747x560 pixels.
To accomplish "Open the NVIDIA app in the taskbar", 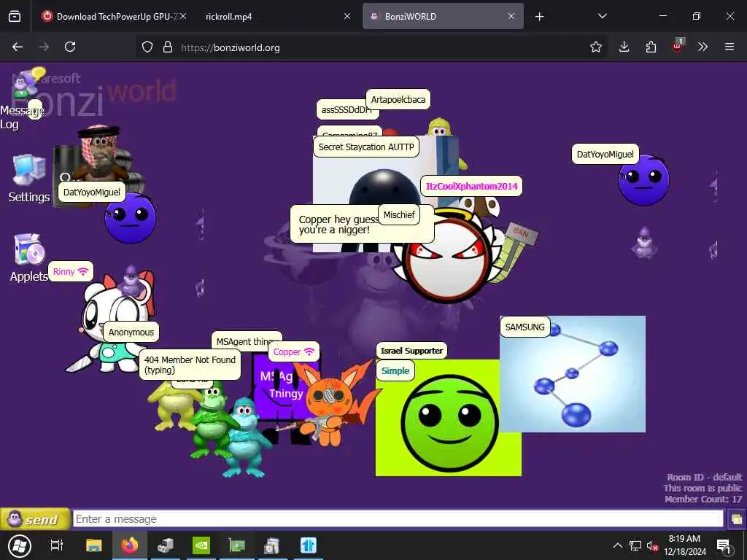I will point(201,545).
